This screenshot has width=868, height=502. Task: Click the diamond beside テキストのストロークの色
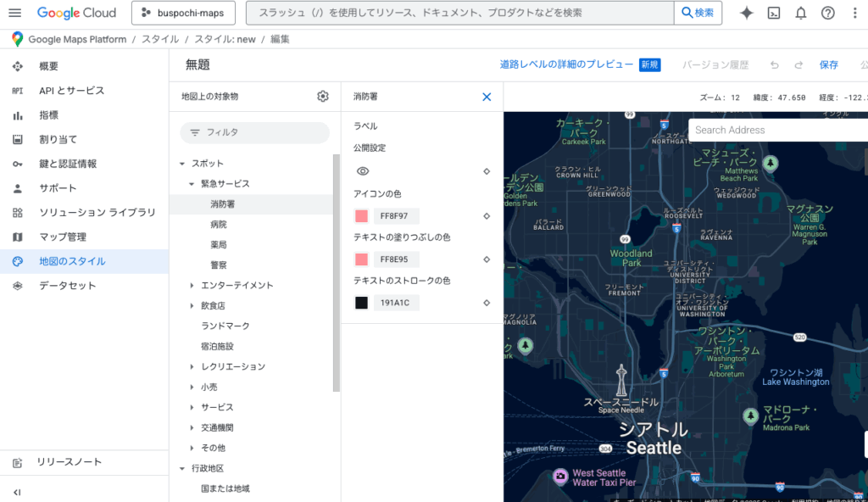tap(487, 303)
